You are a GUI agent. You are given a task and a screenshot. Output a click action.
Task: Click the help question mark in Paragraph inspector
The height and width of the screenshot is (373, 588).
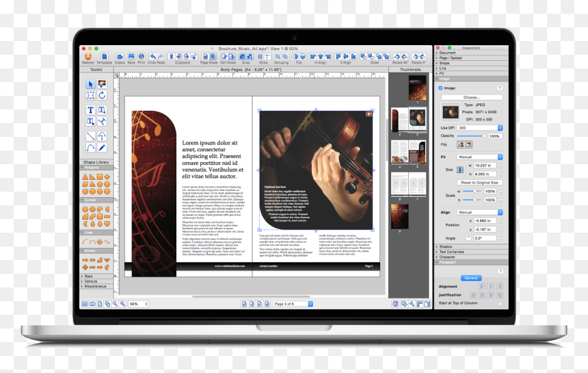point(500,271)
